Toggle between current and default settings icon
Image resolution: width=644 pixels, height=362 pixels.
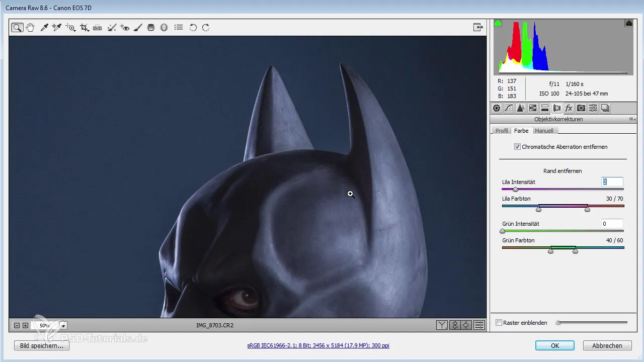(x=479, y=325)
